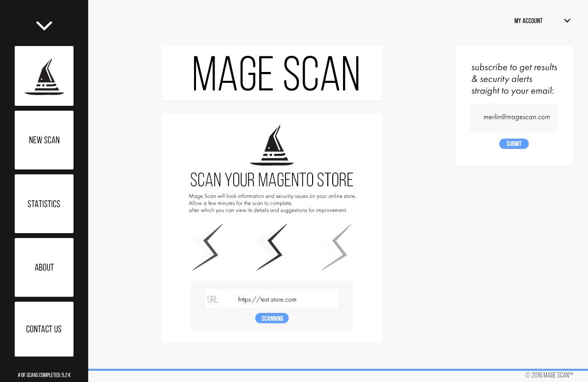The height and width of the screenshot is (382, 588).
Task: Expand the My Account dropdown arrow
Action: [x=567, y=21]
